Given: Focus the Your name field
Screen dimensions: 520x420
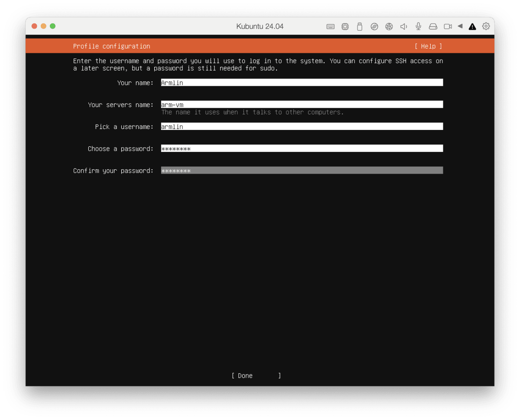Looking at the screenshot, I should point(302,83).
